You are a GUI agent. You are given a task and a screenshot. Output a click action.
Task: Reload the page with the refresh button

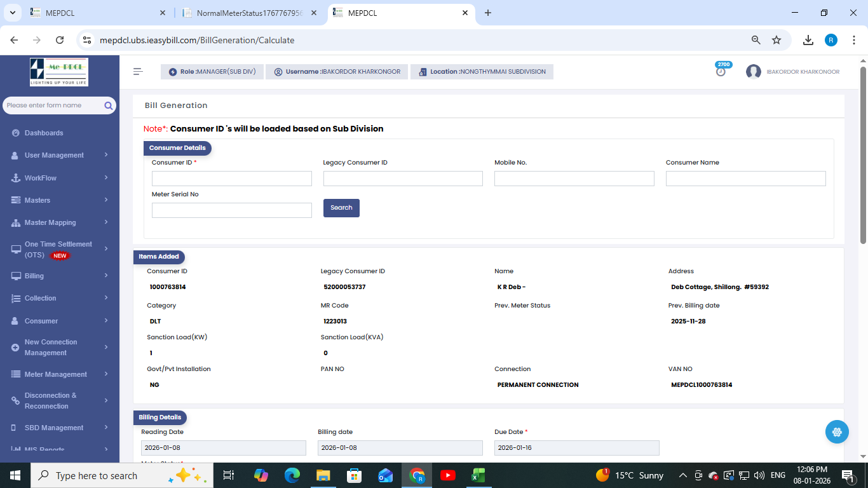[x=60, y=40]
